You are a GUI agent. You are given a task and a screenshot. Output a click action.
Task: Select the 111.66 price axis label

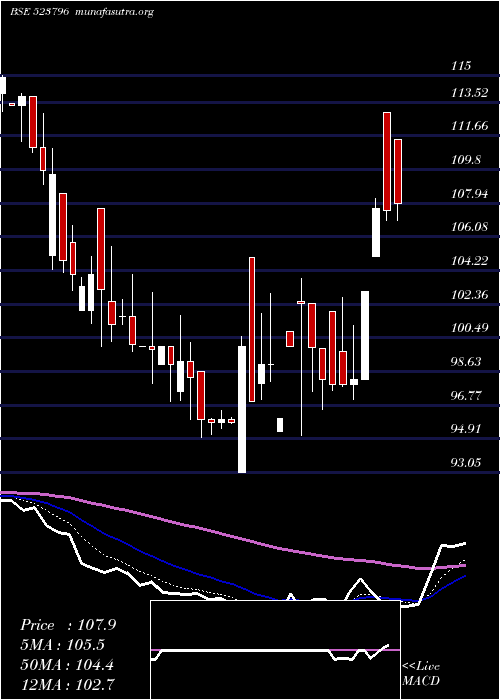click(x=470, y=126)
